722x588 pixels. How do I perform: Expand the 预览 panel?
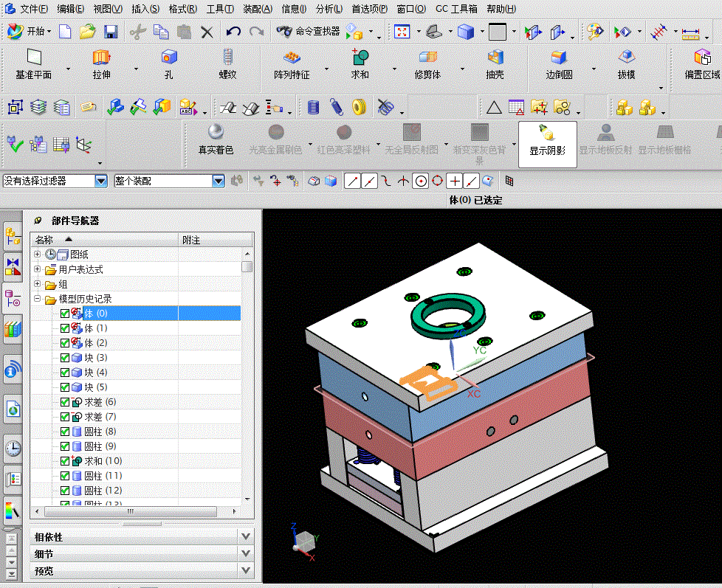246,570
